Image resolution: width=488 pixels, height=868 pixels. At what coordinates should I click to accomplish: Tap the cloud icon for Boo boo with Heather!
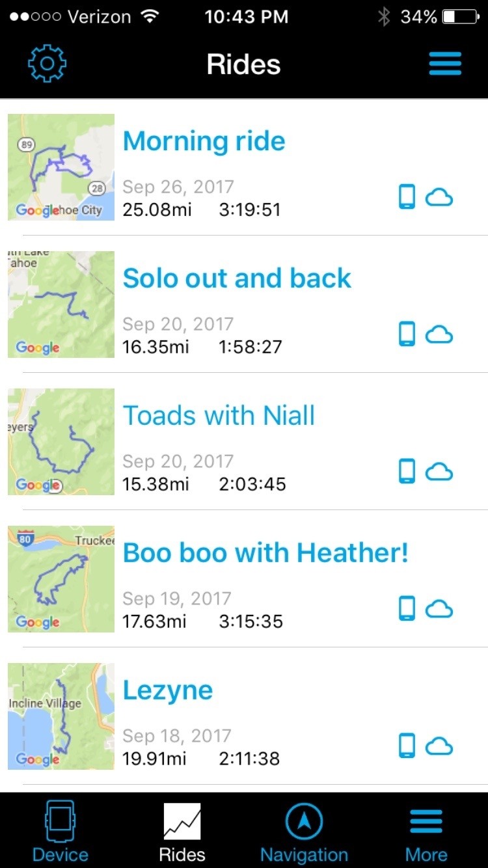439,609
